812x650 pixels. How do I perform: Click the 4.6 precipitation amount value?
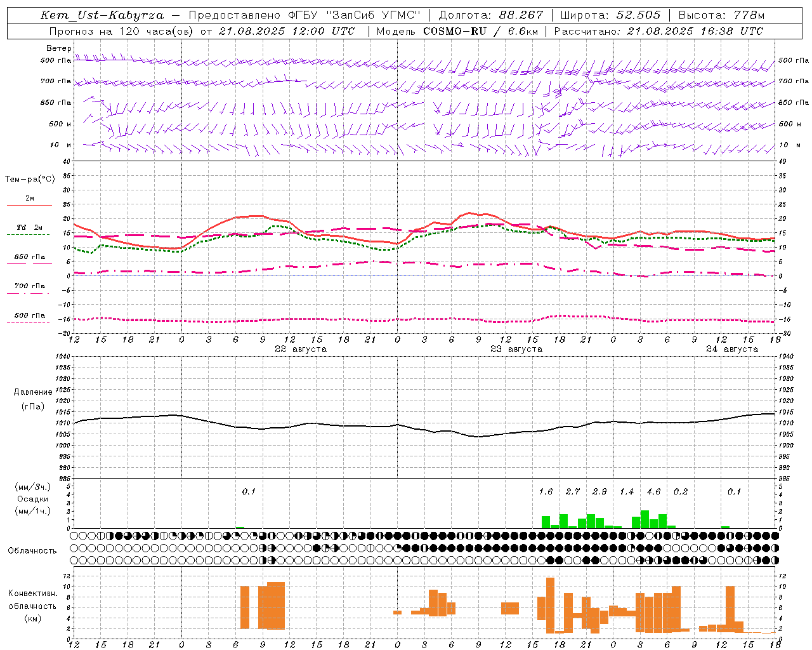(x=653, y=492)
